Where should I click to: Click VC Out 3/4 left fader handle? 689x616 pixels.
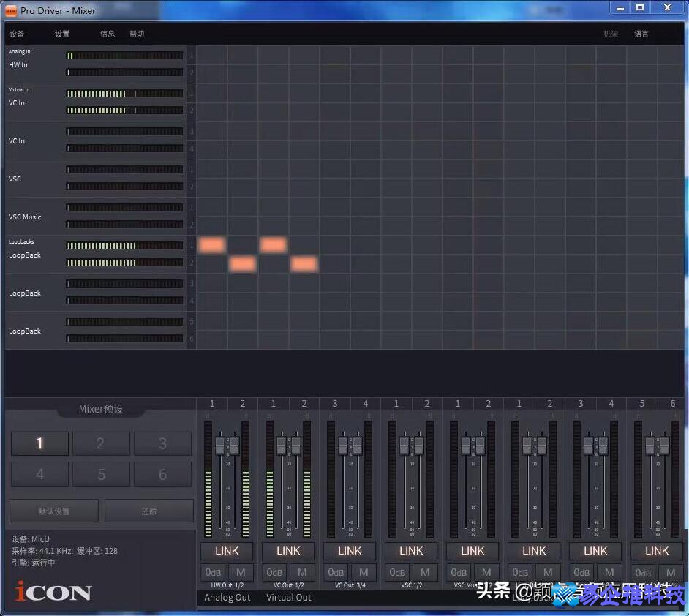tap(342, 445)
